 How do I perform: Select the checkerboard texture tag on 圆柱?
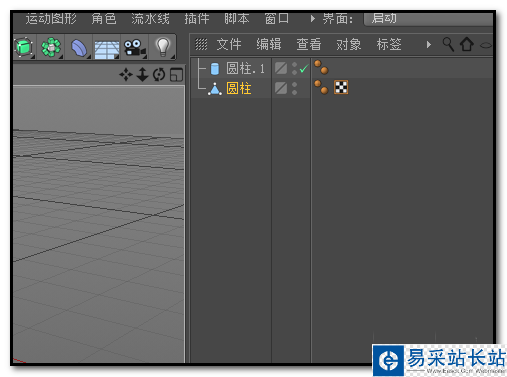pos(341,87)
